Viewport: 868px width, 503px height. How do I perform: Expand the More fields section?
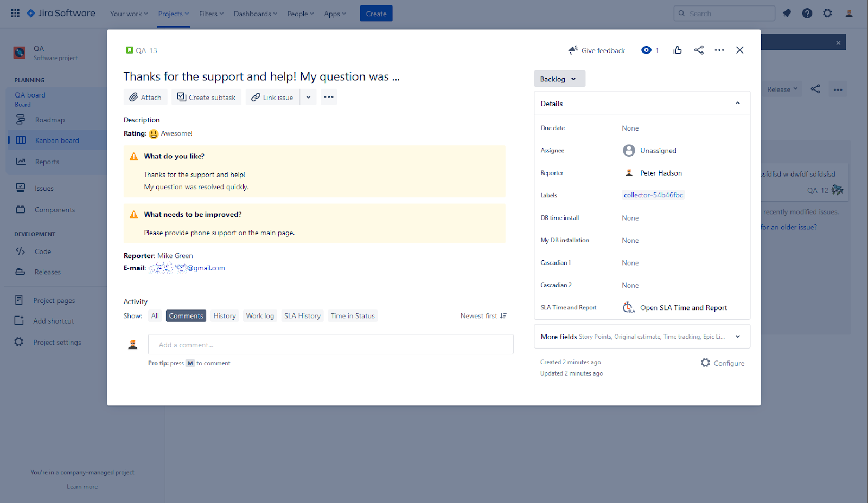pos(737,336)
